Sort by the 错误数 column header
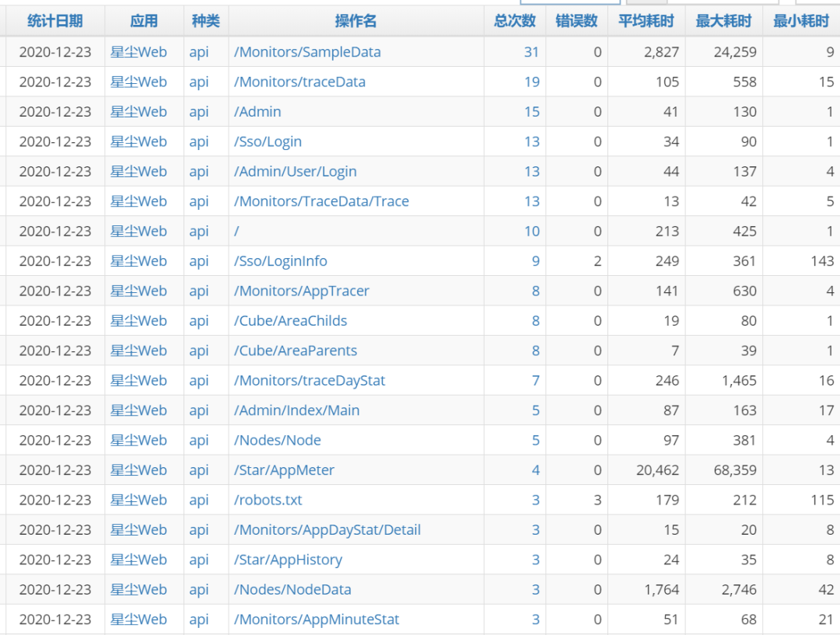Screen dimensions: 840x635 (x=576, y=21)
